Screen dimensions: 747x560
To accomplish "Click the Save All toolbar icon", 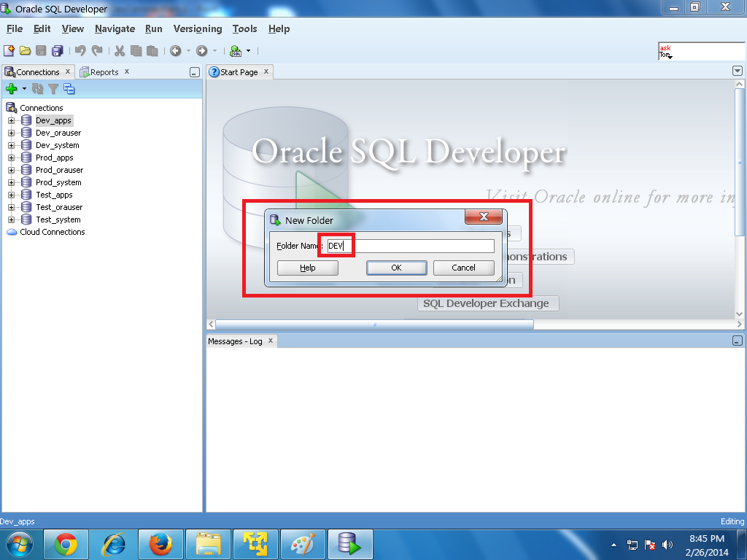I will [x=58, y=50].
